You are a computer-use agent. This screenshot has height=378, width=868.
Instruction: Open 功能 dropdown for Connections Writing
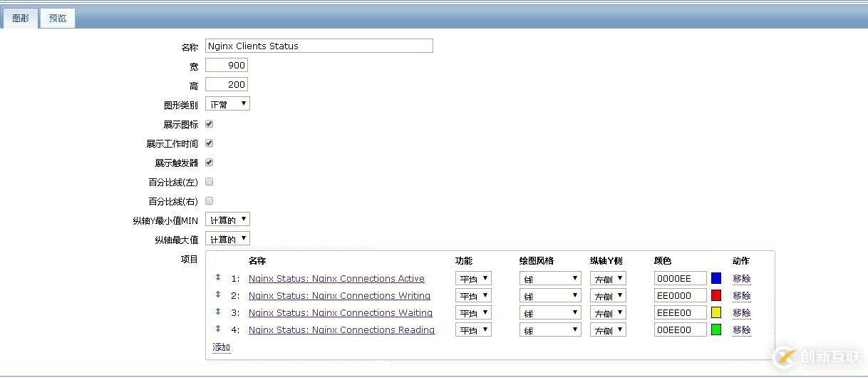473,295
